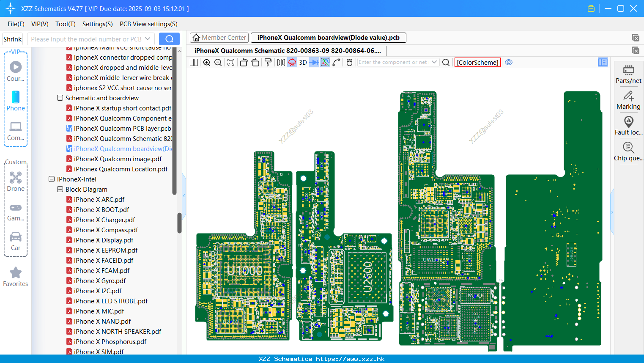Screen dimensions: 644x363
Task: Open Parts/net panel
Action: point(628,74)
